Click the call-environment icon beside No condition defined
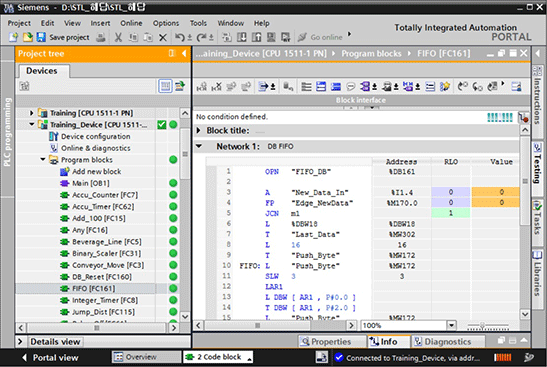Screen dimensions: 547x367 524,118
